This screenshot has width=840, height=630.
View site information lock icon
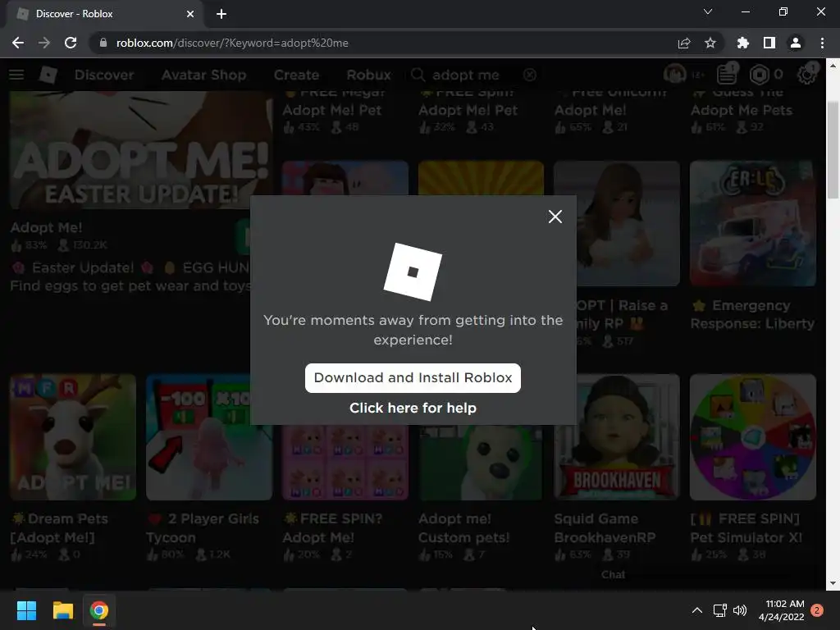click(x=103, y=43)
